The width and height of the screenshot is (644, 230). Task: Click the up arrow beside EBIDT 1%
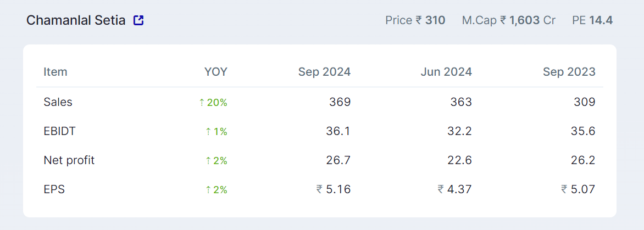point(208,132)
